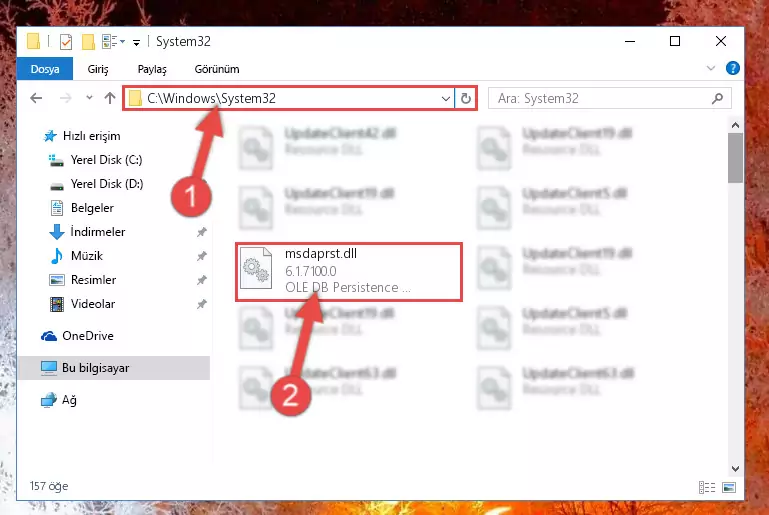Click the Properties quick access icon
This screenshot has width=769, height=515.
[x=66, y=42]
